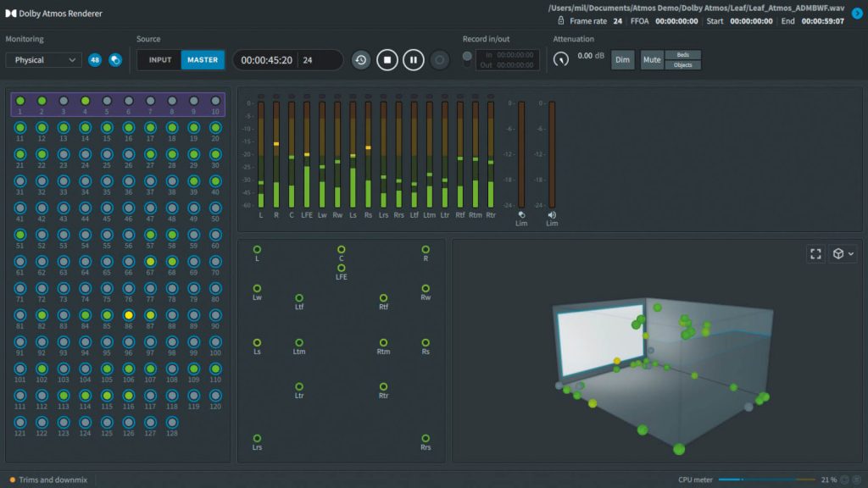The width and height of the screenshot is (868, 488).
Task: Pause playback using the pause button
Action: coord(413,60)
